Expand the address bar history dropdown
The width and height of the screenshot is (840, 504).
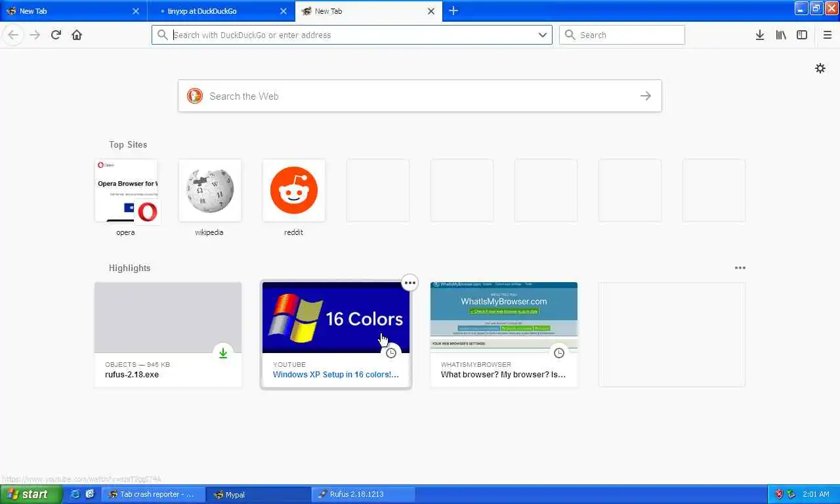point(543,35)
